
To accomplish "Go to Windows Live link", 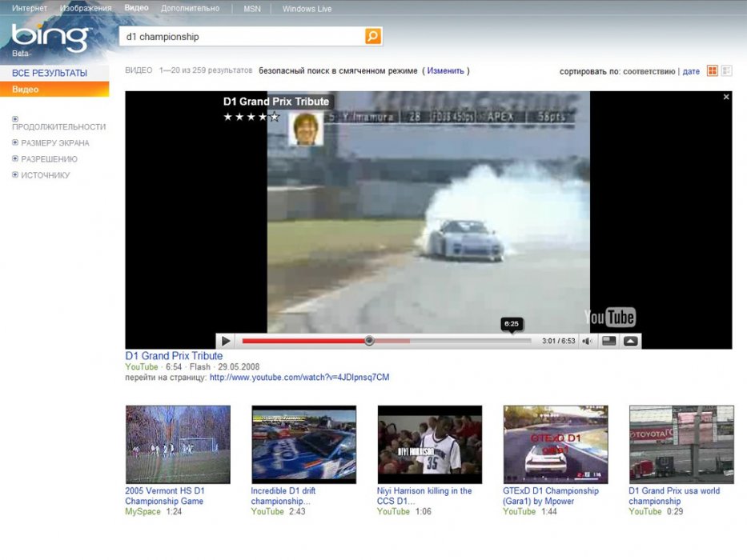I will (307, 9).
